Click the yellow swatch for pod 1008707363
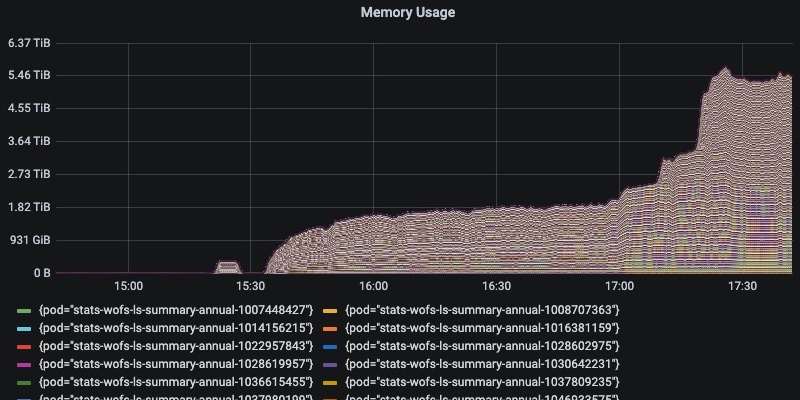Viewport: 800px width, 400px height. [331, 311]
